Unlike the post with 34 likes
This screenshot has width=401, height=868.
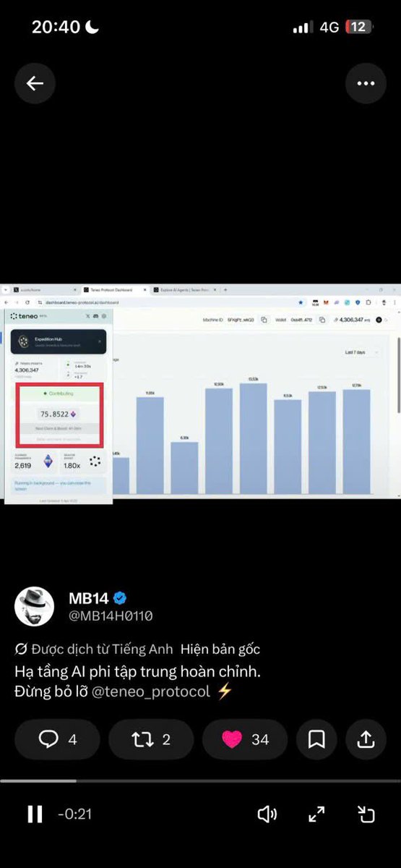[x=245, y=739]
